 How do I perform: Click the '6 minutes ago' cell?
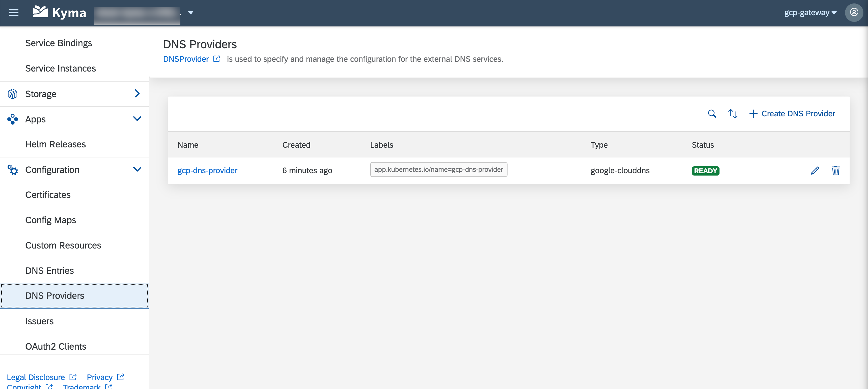307,171
